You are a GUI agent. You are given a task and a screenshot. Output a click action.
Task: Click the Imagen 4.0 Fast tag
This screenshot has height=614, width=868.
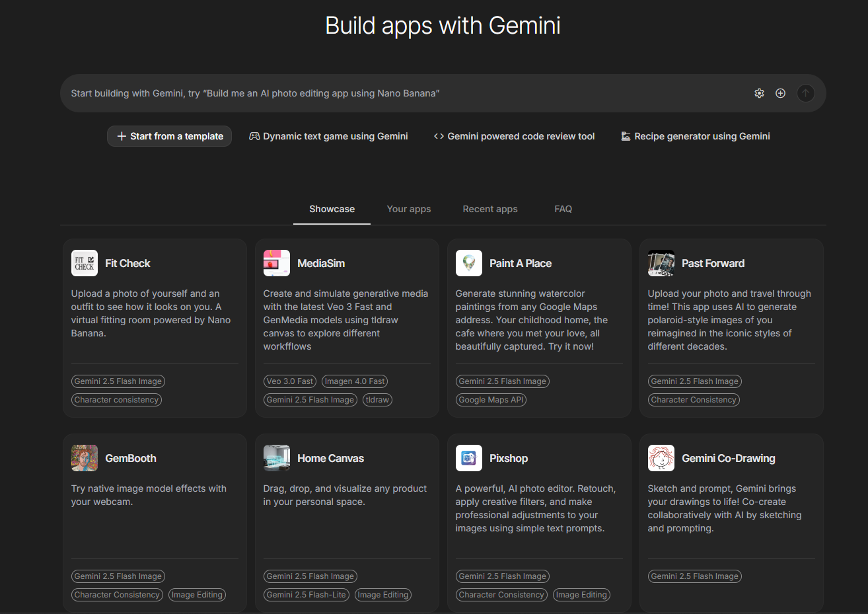[355, 381]
